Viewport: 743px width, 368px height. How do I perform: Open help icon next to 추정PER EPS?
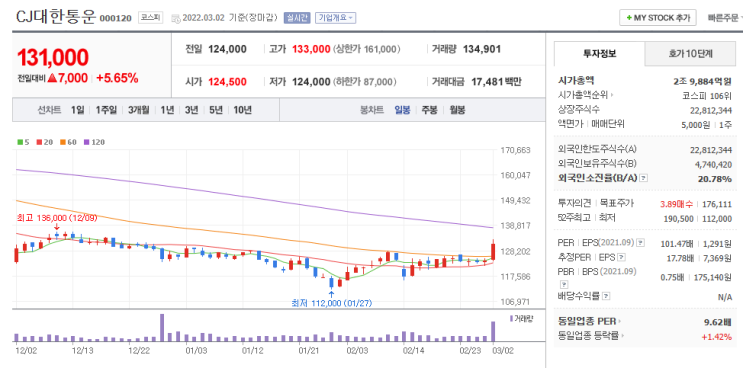pyautogui.click(x=621, y=257)
